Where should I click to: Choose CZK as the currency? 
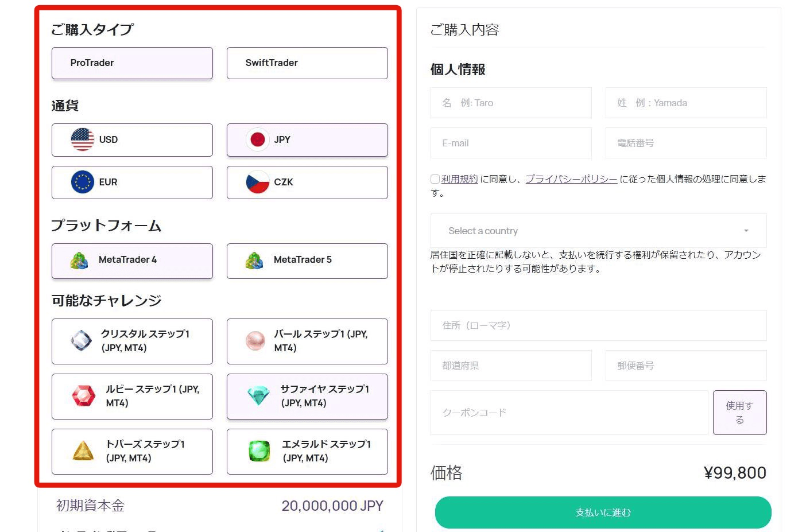click(x=307, y=182)
